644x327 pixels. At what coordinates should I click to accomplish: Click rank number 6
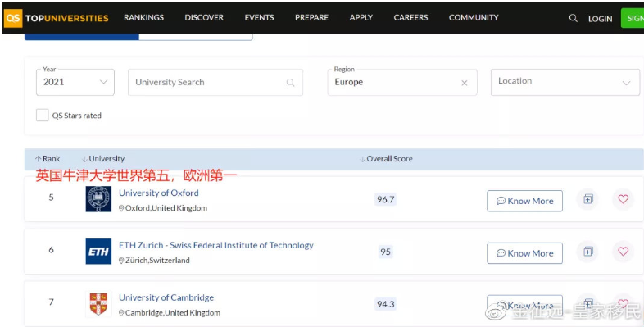51,250
